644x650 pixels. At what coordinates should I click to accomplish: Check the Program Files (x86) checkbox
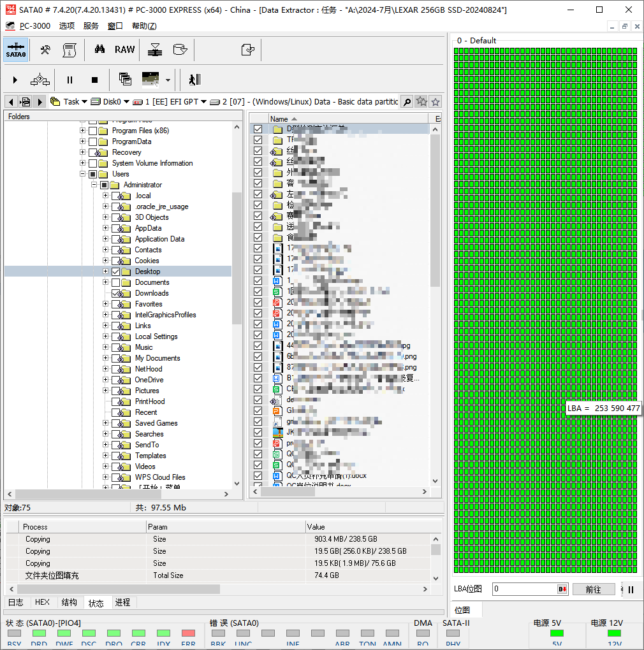(93, 131)
